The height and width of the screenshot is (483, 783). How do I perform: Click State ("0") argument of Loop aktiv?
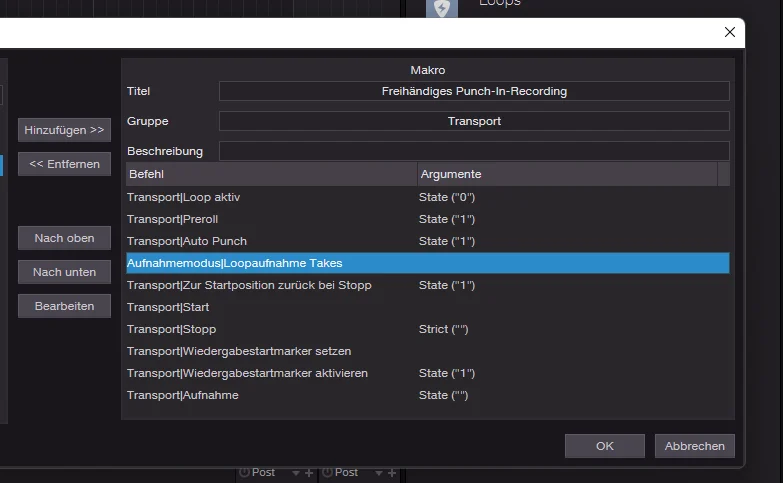click(x=447, y=197)
